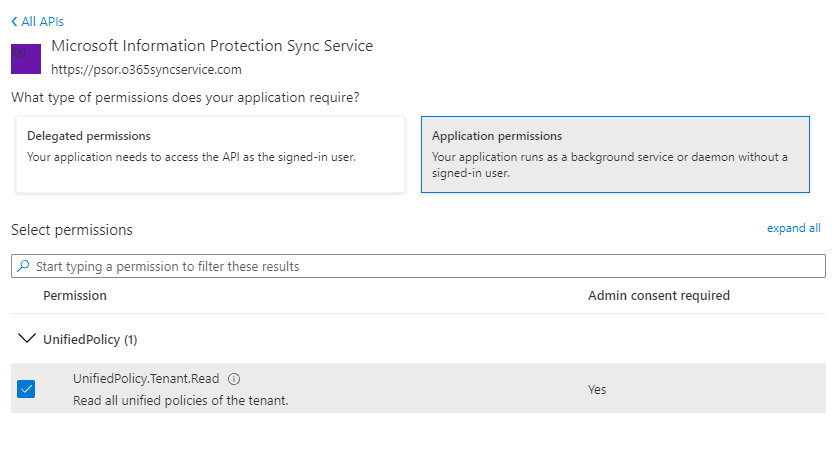Collapse the UnifiedPolicy group chevron
This screenshot has height=454, width=832.
(x=26, y=340)
